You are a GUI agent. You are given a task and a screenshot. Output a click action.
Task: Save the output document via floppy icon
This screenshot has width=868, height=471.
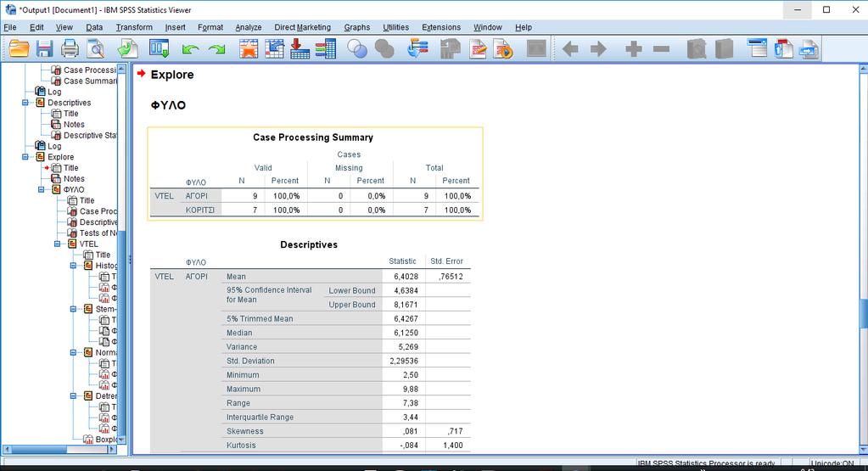44,48
